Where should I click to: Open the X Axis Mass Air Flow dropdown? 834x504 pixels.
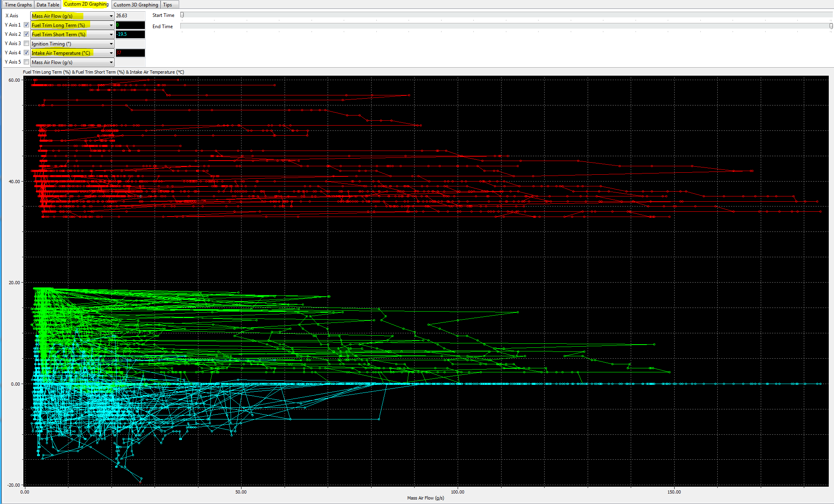[x=72, y=16]
